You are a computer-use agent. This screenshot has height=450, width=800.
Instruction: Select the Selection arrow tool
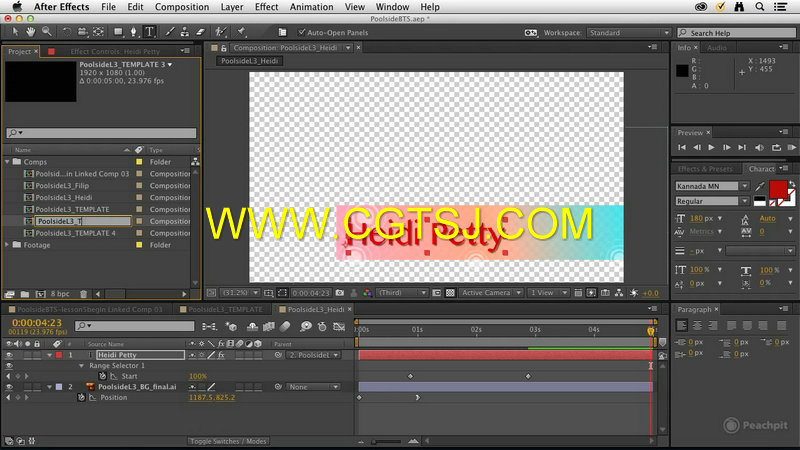15,32
